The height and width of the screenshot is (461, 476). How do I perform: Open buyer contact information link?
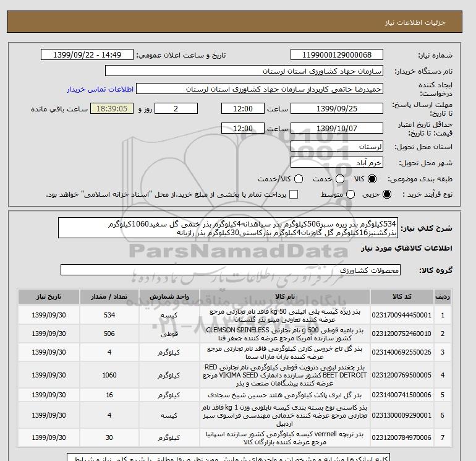pyautogui.click(x=100, y=89)
